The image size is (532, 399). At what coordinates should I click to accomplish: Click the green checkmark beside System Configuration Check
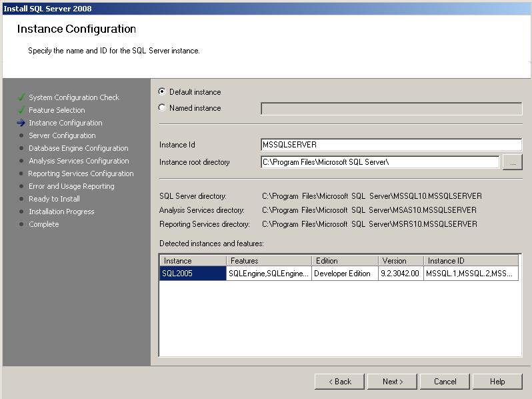click(21, 97)
